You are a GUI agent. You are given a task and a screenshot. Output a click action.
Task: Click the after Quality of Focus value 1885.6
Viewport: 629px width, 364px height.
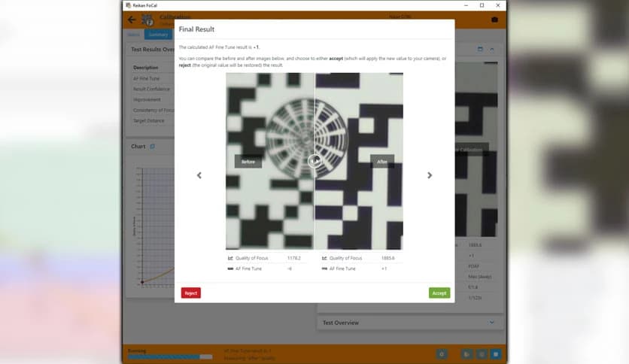[x=388, y=258]
